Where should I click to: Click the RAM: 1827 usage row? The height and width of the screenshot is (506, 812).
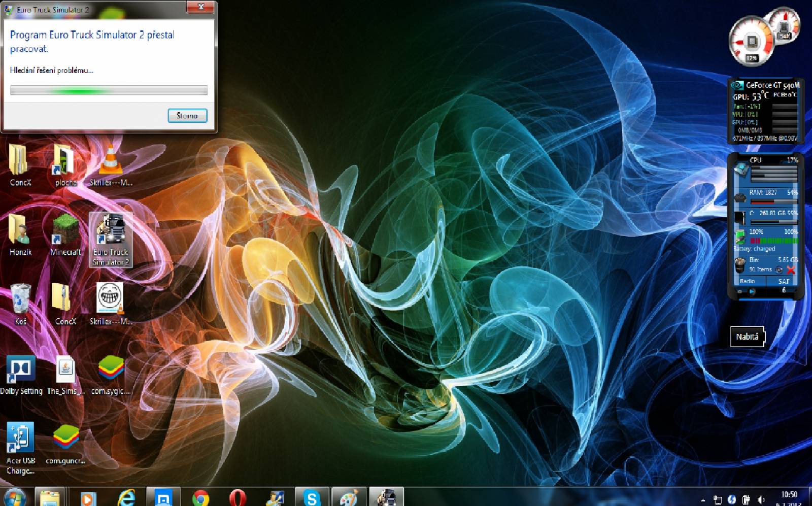click(773, 192)
